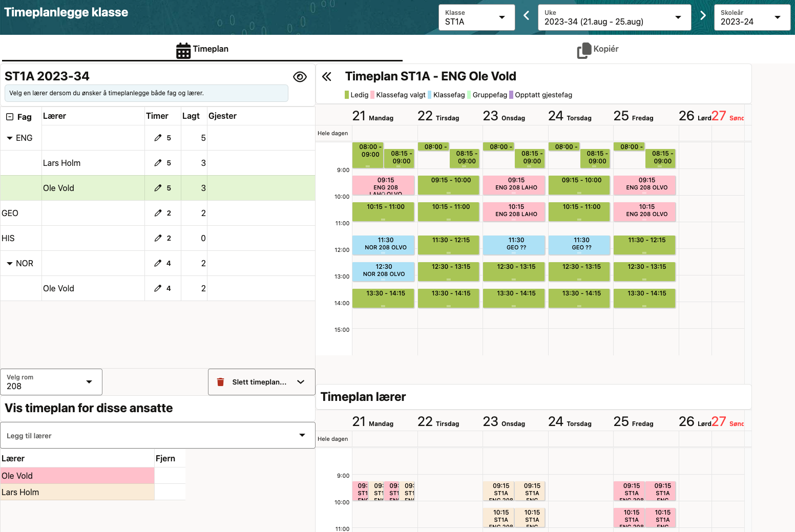This screenshot has width=795, height=532.
Task: Edit hours pencil in NOR row
Action: pyautogui.click(x=158, y=263)
